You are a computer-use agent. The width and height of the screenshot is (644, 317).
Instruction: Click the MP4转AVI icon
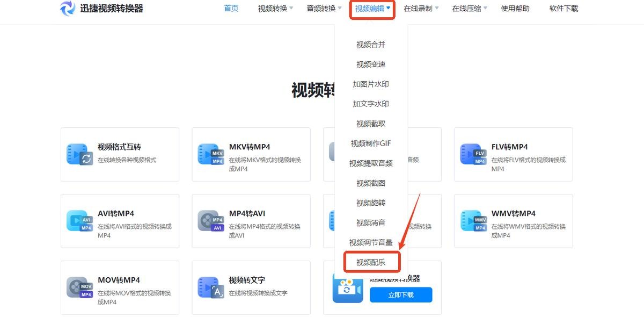tap(210, 220)
